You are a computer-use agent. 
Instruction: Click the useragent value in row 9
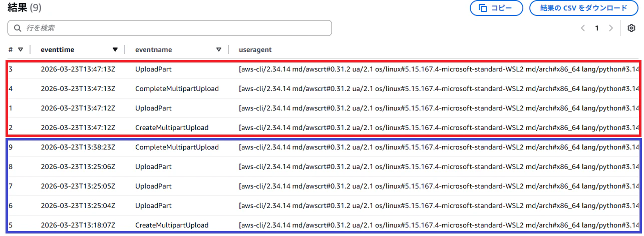(x=440, y=147)
